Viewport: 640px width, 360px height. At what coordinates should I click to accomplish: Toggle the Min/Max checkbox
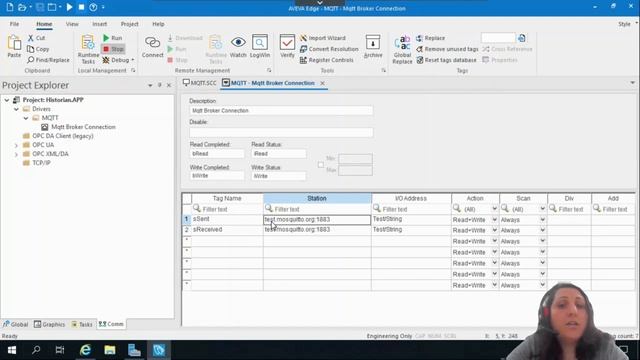click(x=321, y=164)
